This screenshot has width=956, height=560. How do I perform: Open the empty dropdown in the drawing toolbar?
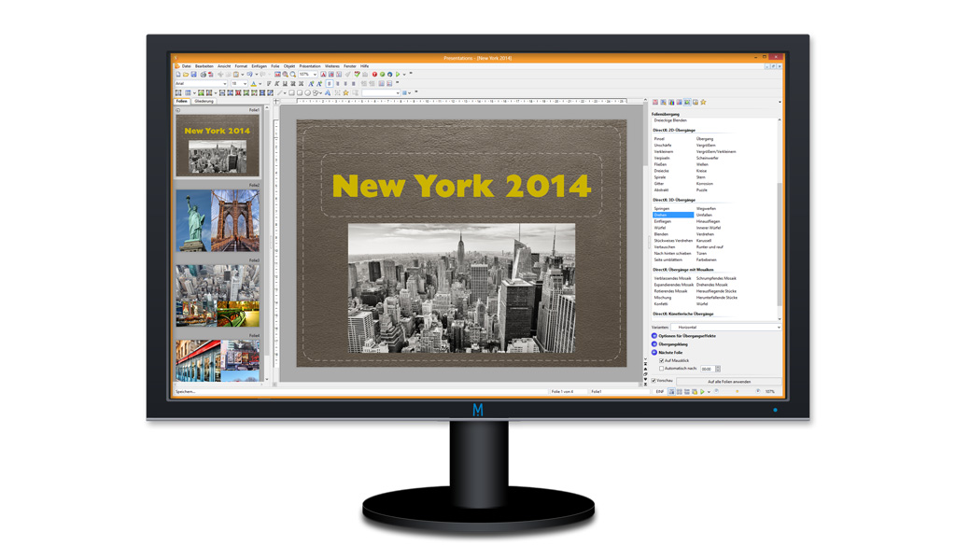(x=381, y=92)
